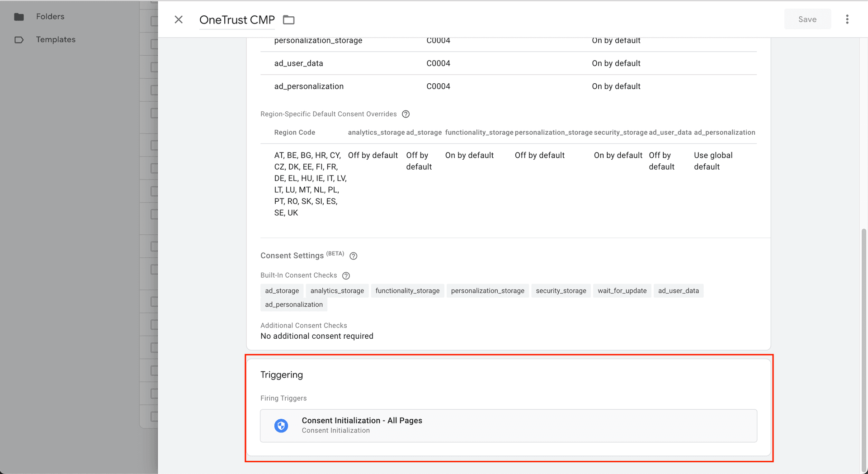Open the three-dot more actions menu
This screenshot has height=474, width=868.
coord(847,19)
